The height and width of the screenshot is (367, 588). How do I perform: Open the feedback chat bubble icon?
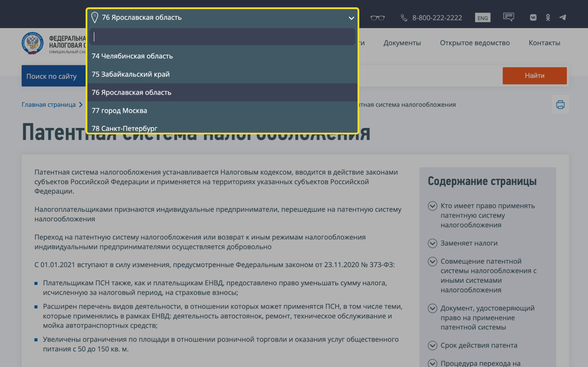tap(508, 17)
